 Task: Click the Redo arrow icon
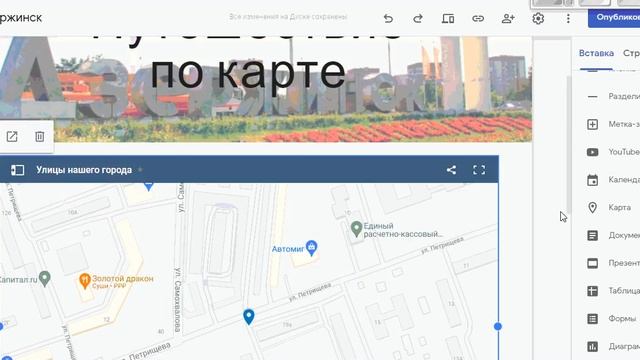(x=418, y=18)
